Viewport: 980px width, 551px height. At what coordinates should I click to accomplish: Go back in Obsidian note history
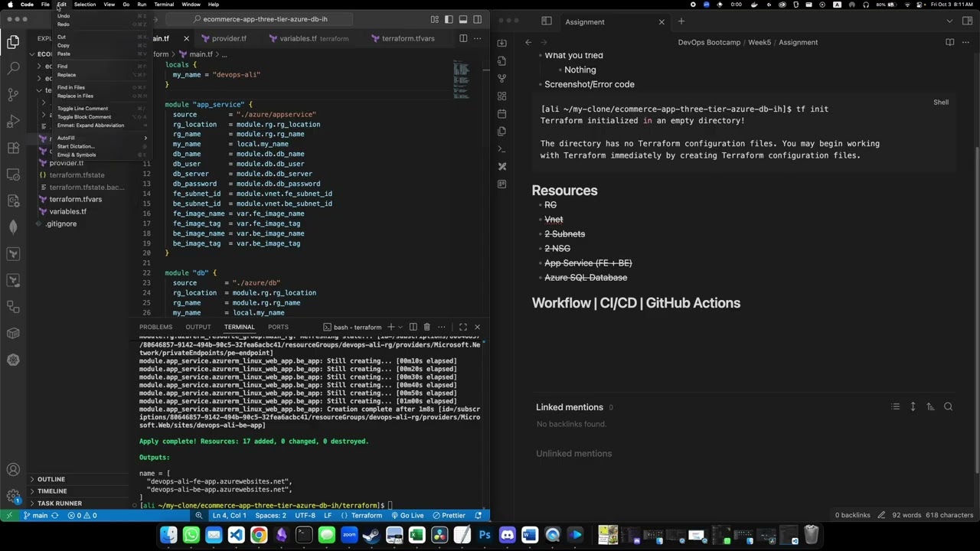528,42
